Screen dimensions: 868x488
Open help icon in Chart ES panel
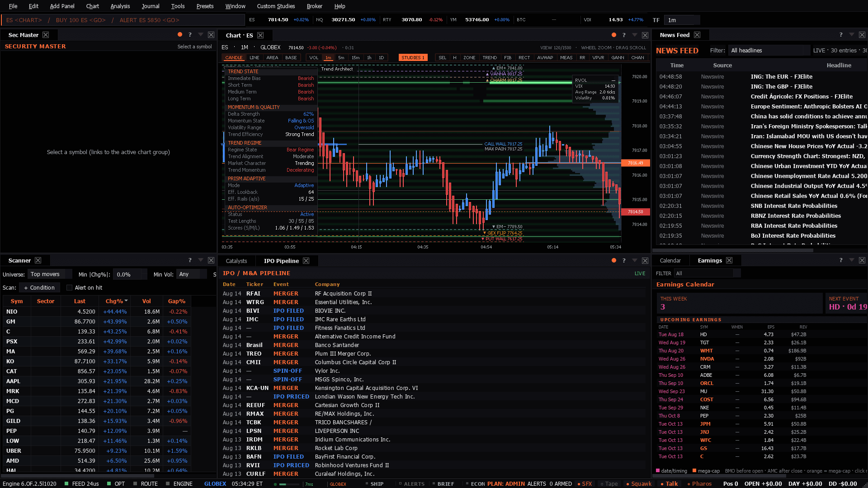click(x=624, y=35)
